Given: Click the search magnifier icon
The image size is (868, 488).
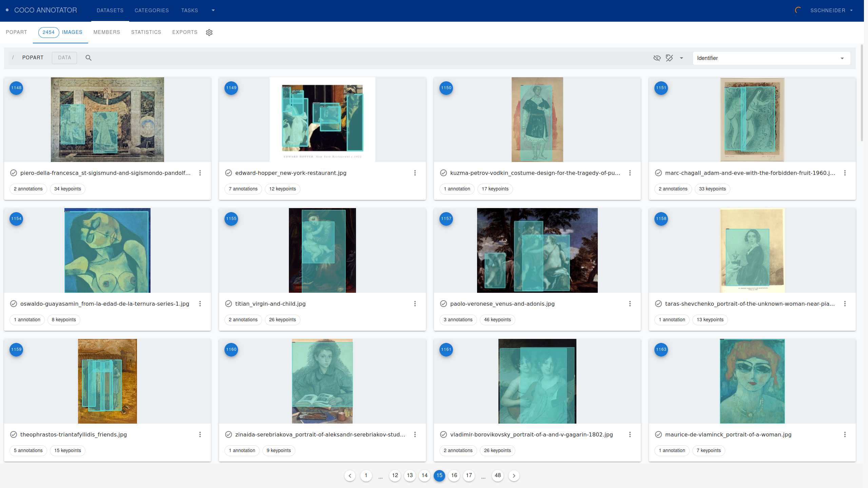Looking at the screenshot, I should point(88,58).
